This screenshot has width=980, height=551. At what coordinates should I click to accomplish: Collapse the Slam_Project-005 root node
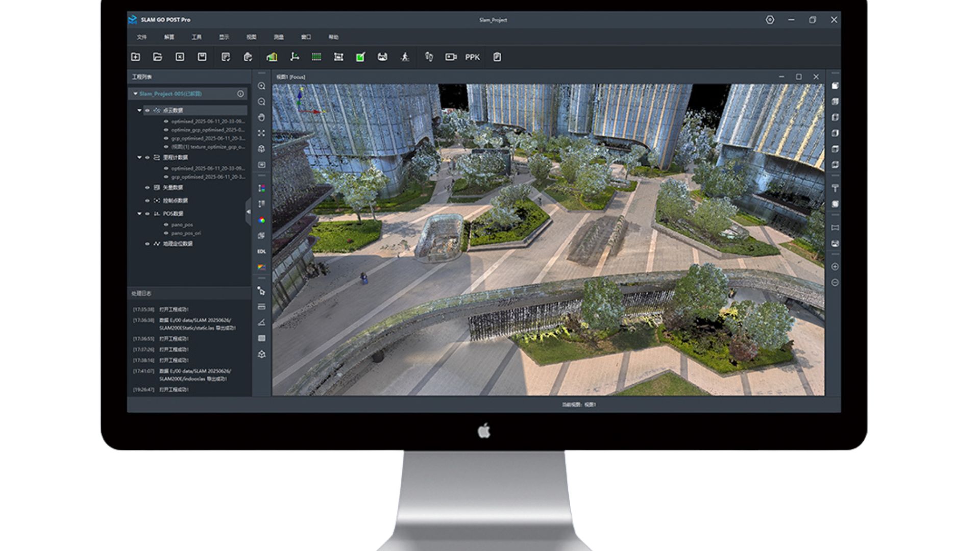[x=135, y=94]
